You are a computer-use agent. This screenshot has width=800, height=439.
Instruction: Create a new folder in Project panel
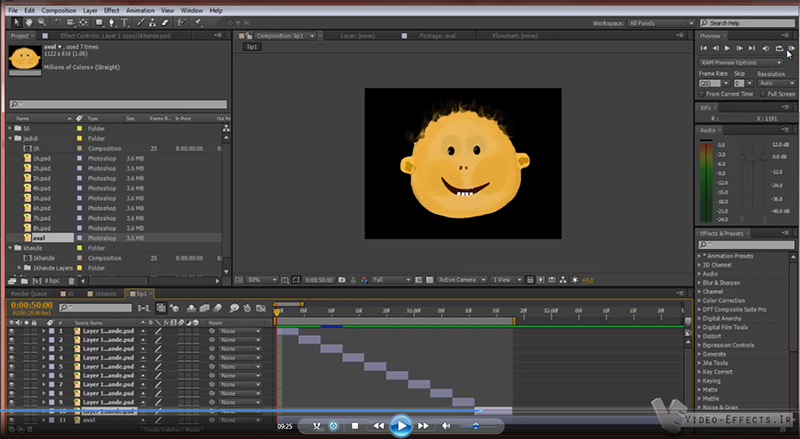(x=24, y=281)
